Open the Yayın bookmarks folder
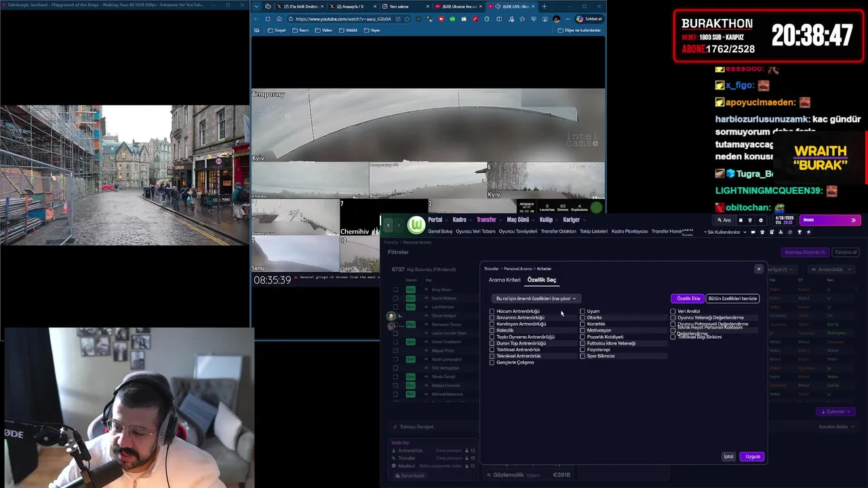 coord(372,30)
